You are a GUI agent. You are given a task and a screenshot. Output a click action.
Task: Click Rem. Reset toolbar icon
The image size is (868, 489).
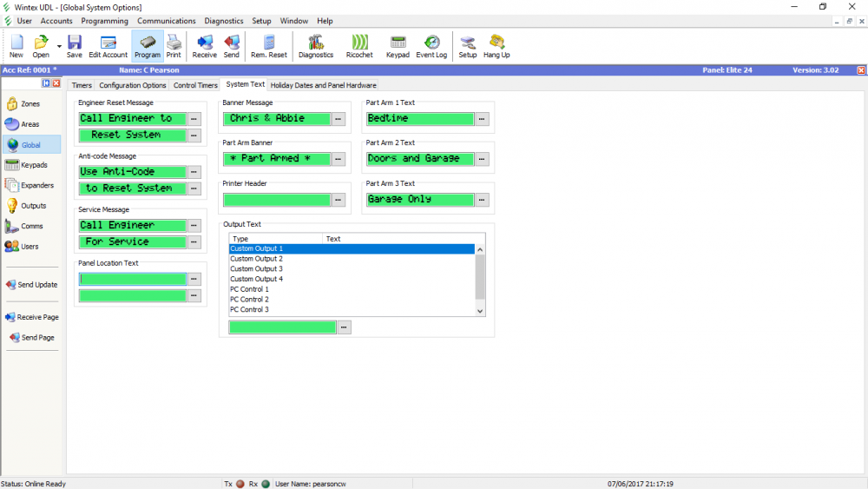point(269,46)
